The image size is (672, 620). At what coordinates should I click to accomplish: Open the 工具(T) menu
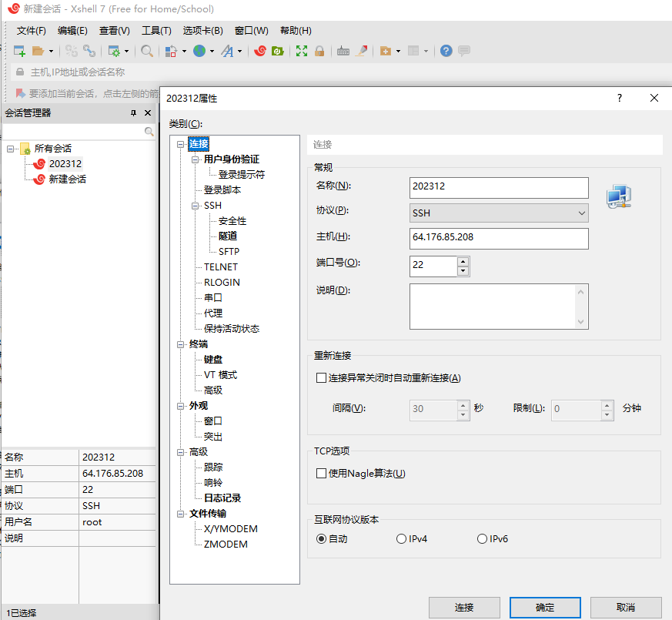tap(156, 31)
